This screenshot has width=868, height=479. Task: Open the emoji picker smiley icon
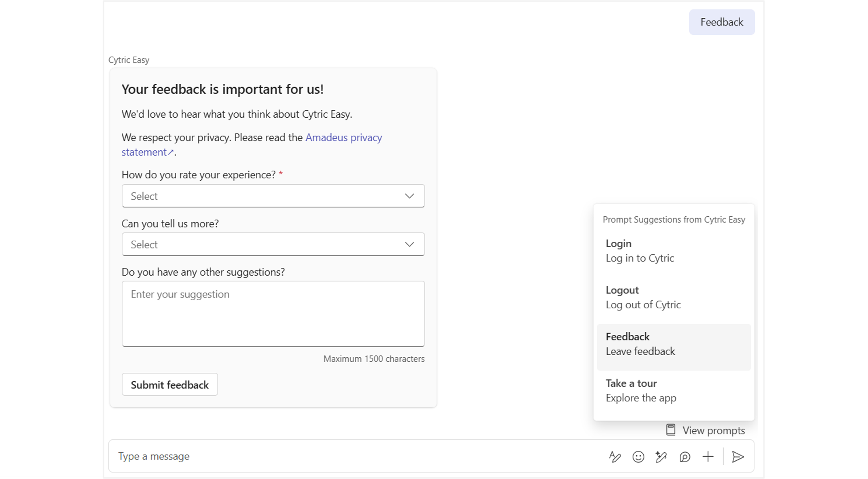638,457
